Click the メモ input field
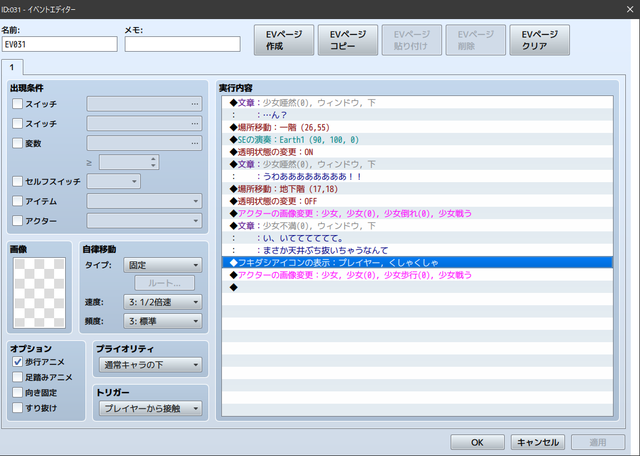This screenshot has height=456, width=640. point(182,44)
